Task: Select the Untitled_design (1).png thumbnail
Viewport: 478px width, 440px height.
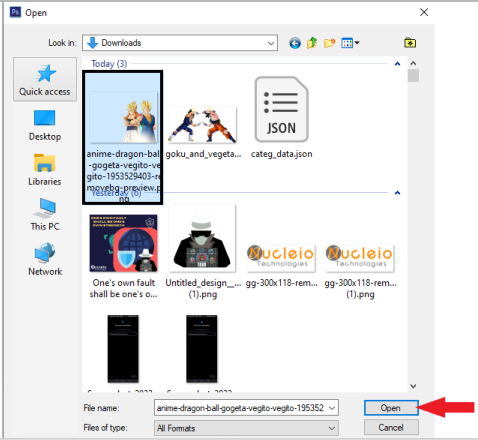Action: [x=202, y=238]
